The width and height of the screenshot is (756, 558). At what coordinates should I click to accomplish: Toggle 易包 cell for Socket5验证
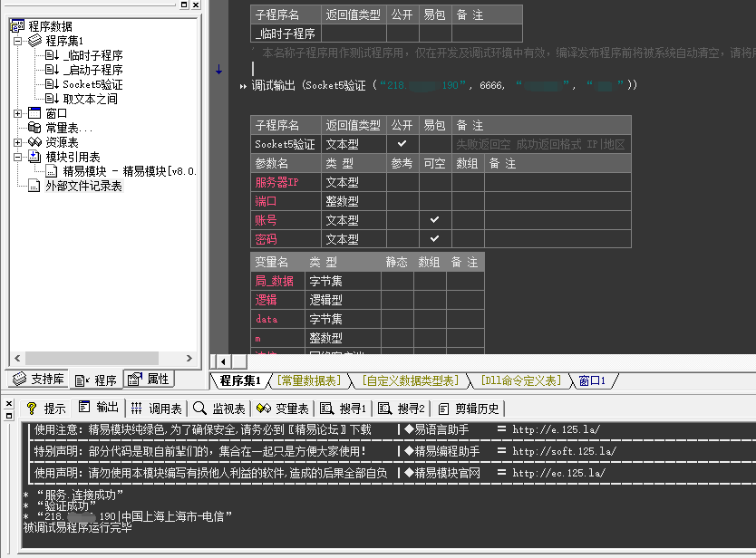click(x=435, y=144)
